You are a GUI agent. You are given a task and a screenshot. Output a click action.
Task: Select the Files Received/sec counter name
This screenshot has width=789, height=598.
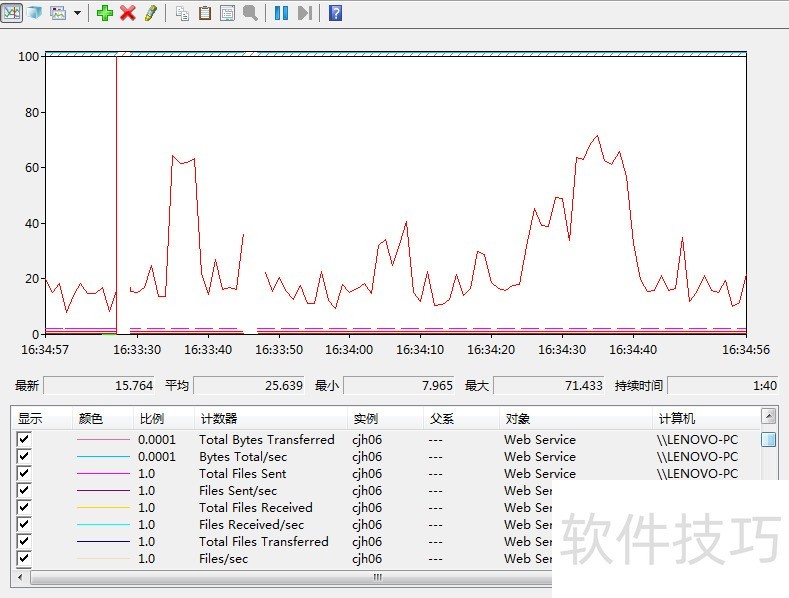point(252,525)
